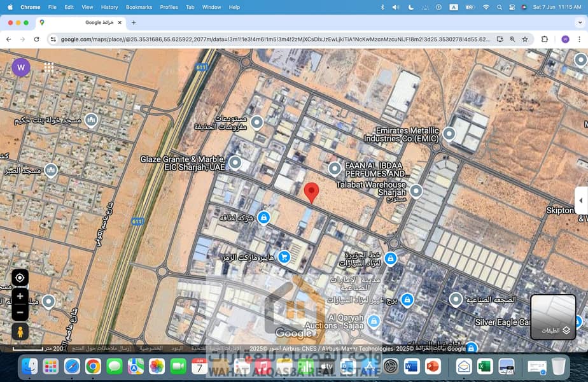Select the الضجعه الصناعيه marker

point(456,300)
